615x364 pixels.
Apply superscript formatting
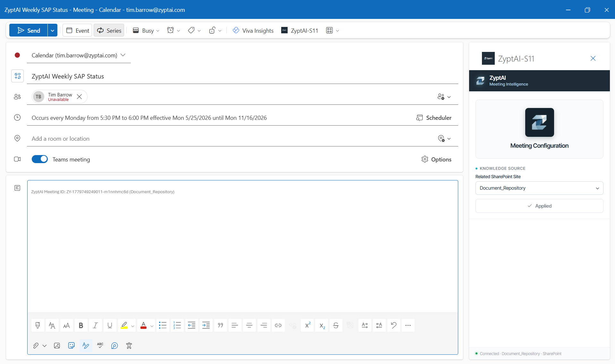(x=307, y=326)
